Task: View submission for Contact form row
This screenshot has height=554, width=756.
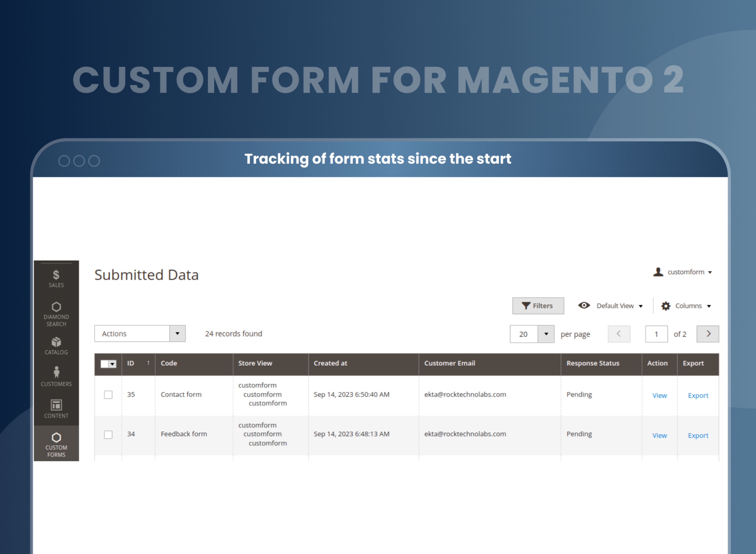Action: [659, 395]
